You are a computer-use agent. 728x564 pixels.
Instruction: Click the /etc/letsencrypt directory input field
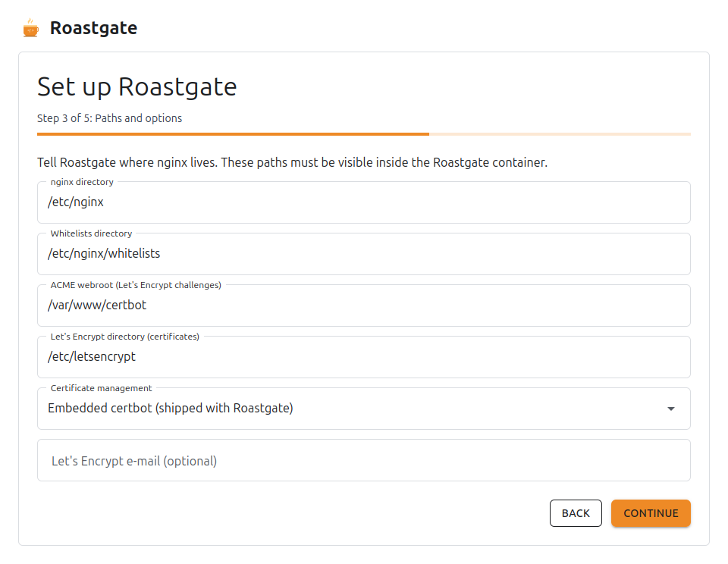[x=364, y=357]
